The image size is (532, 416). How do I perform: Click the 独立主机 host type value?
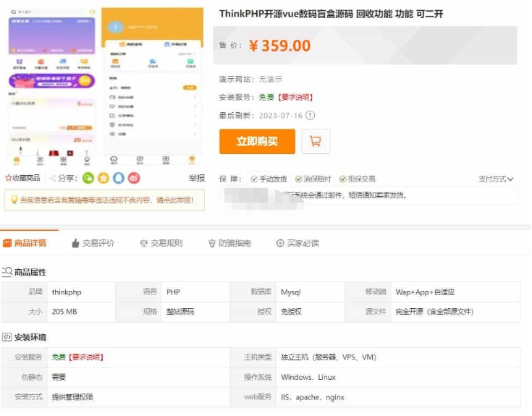[x=329, y=357]
